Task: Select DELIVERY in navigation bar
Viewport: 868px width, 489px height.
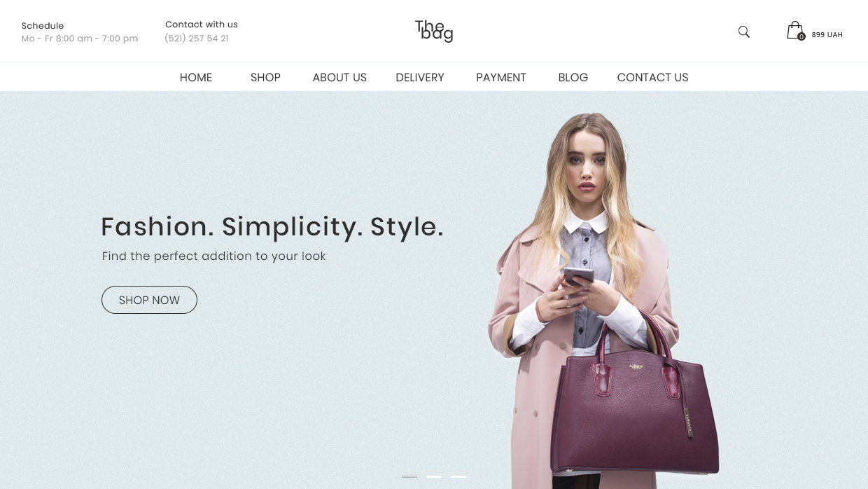Action: point(420,78)
